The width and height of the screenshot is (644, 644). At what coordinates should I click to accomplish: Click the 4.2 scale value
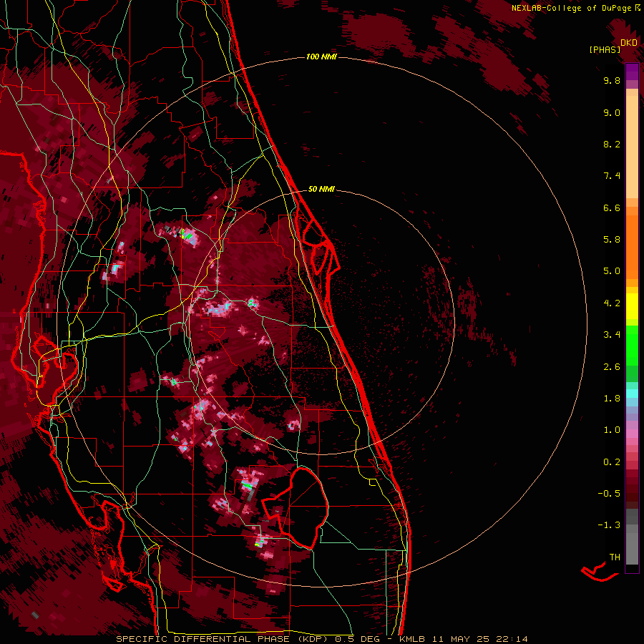[612, 303]
